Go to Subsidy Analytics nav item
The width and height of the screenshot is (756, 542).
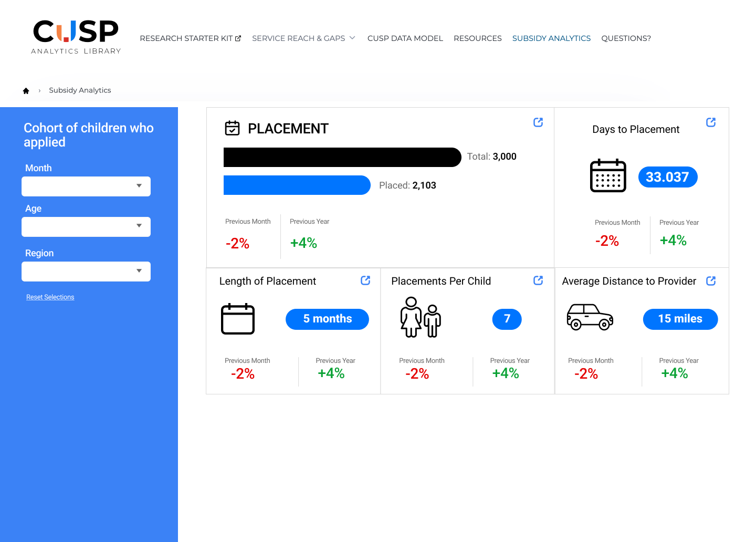[x=551, y=38]
